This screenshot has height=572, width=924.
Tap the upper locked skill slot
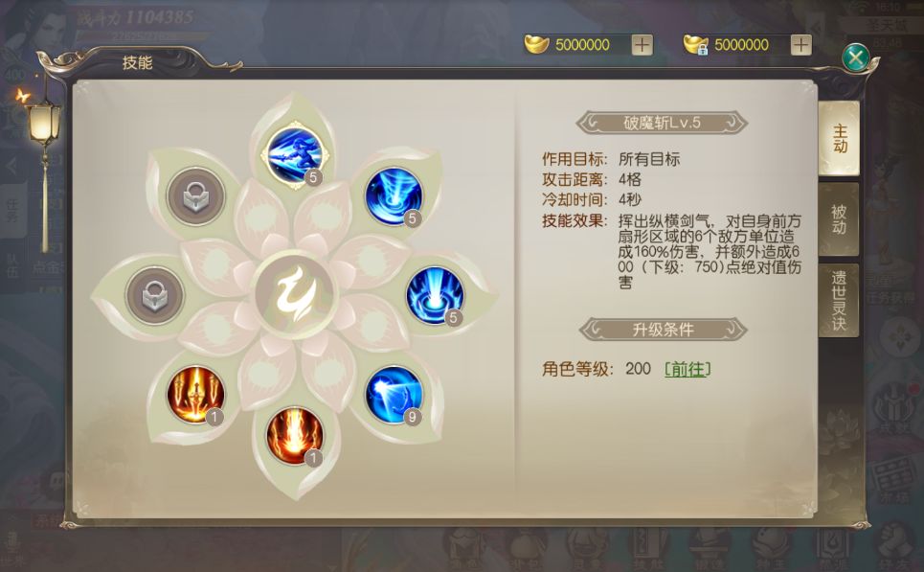tap(195, 196)
